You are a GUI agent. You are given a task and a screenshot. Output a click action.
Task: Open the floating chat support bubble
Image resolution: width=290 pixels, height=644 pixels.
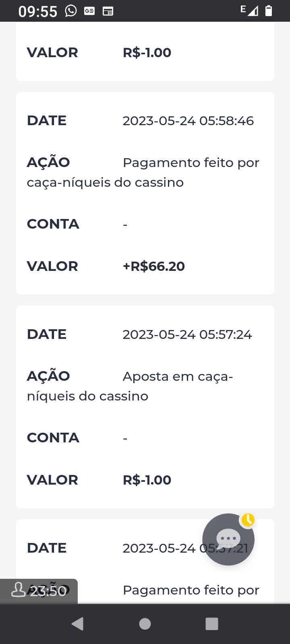pos(228,539)
